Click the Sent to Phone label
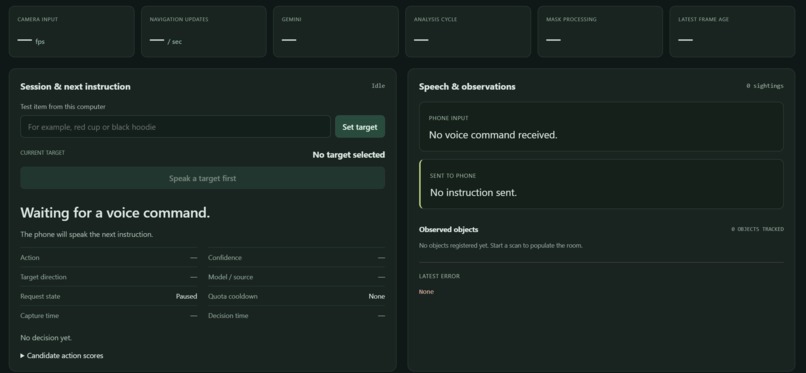Image resolution: width=806 pixels, height=373 pixels. 453,176
